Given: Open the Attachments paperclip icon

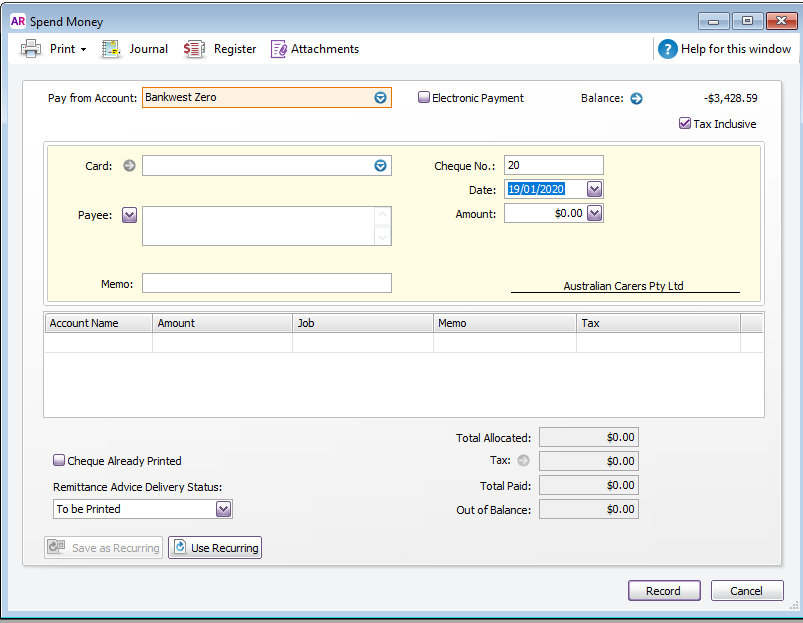Looking at the screenshot, I should [279, 49].
